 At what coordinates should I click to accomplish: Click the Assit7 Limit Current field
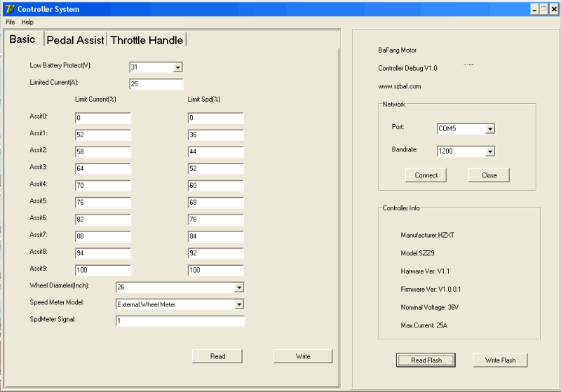point(102,236)
